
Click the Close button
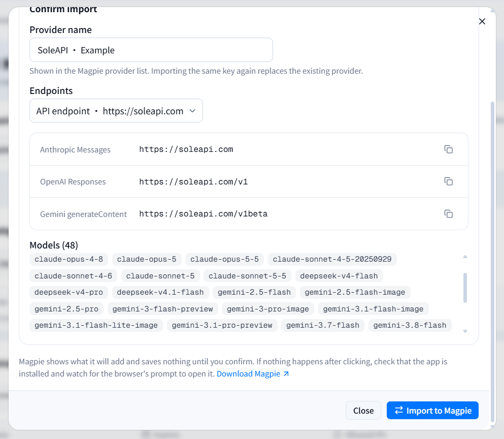pyautogui.click(x=363, y=411)
